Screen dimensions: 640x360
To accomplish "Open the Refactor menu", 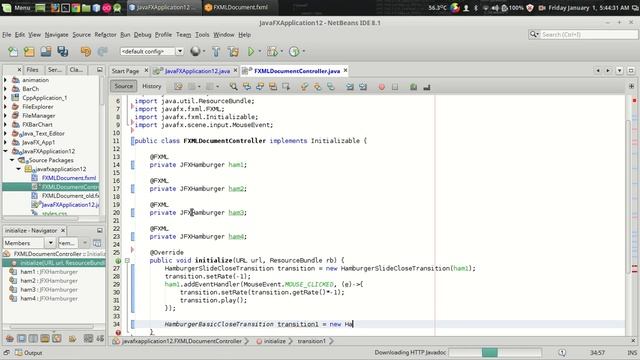I will tap(105, 35).
